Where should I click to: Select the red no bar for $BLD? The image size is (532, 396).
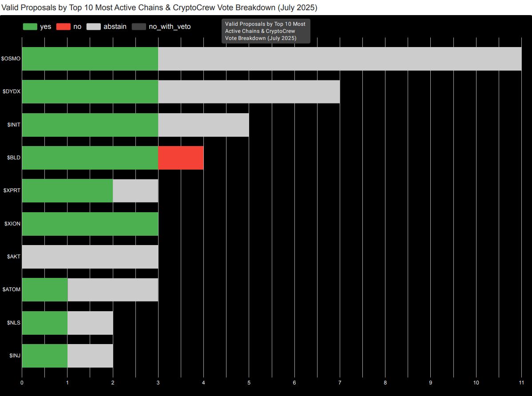181,158
